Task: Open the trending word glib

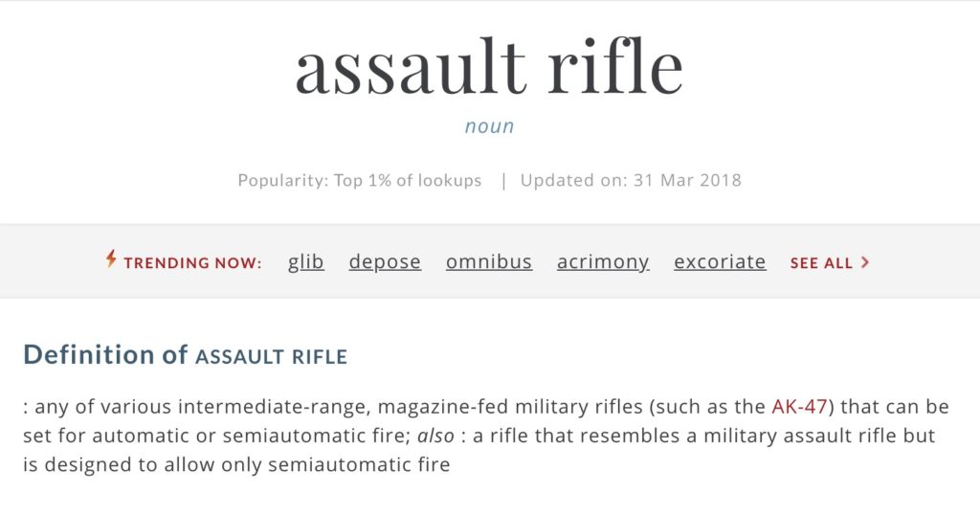Action: tap(305, 261)
